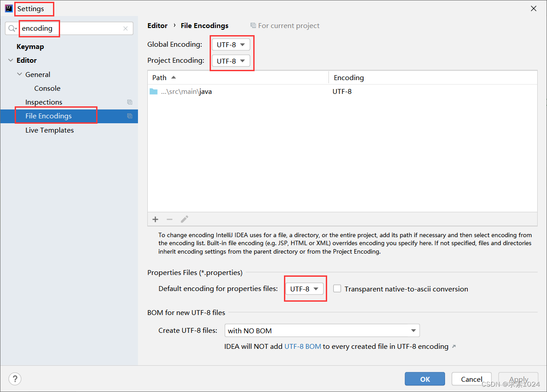Click project-level icon beside Inspections

coord(130,102)
